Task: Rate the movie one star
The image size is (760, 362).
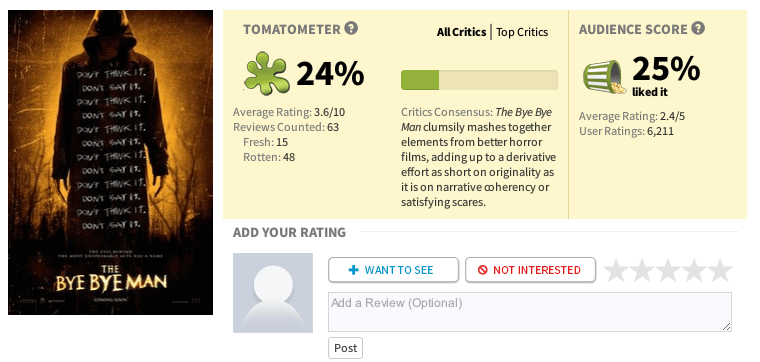Action: [x=617, y=270]
